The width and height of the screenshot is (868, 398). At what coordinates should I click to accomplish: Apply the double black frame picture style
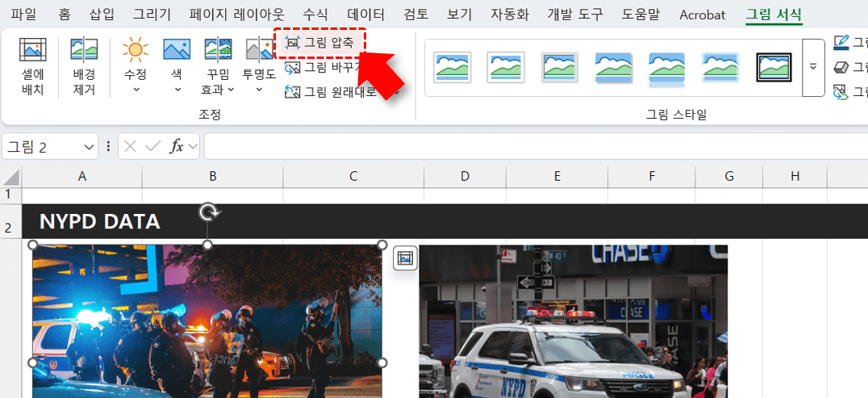[774, 67]
